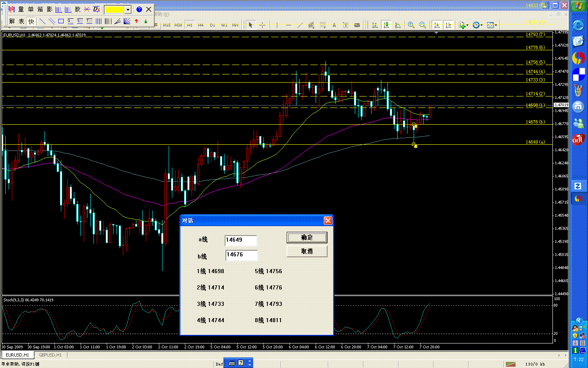Click the 解 button in floating toolbar

(x=12, y=21)
